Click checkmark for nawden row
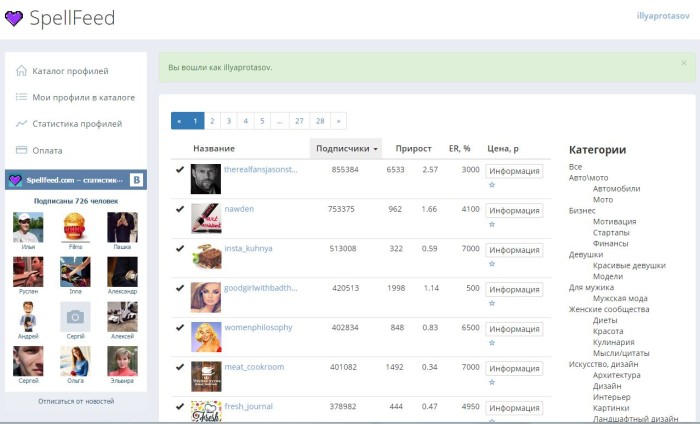700x424 pixels. point(180,209)
